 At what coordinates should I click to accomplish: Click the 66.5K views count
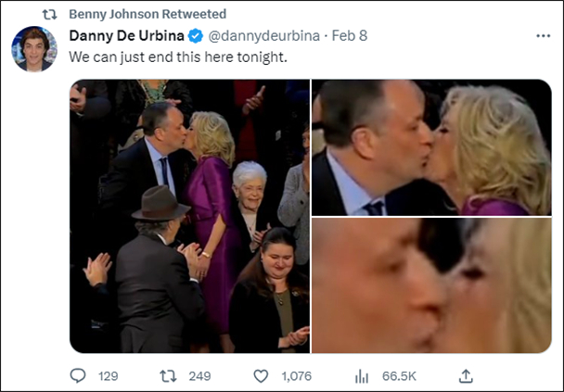(x=399, y=376)
